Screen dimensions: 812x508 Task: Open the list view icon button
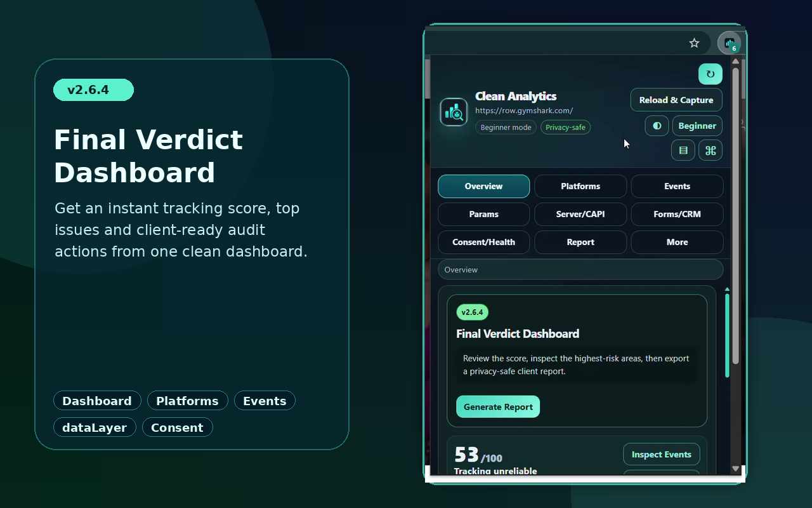tap(683, 150)
